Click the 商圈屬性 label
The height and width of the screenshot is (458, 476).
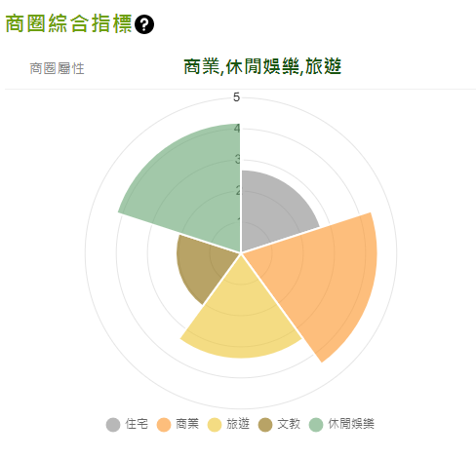[57, 68]
